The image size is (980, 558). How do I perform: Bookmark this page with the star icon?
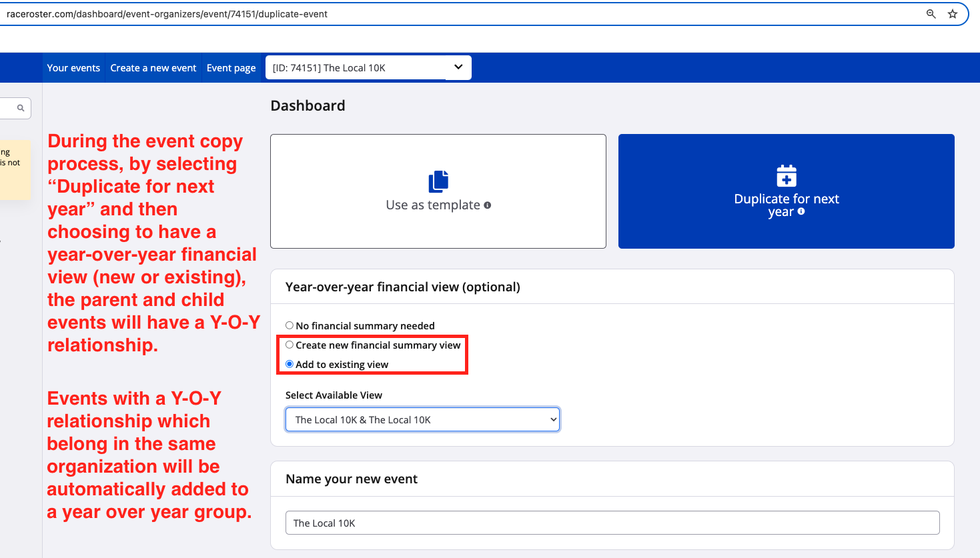(953, 14)
